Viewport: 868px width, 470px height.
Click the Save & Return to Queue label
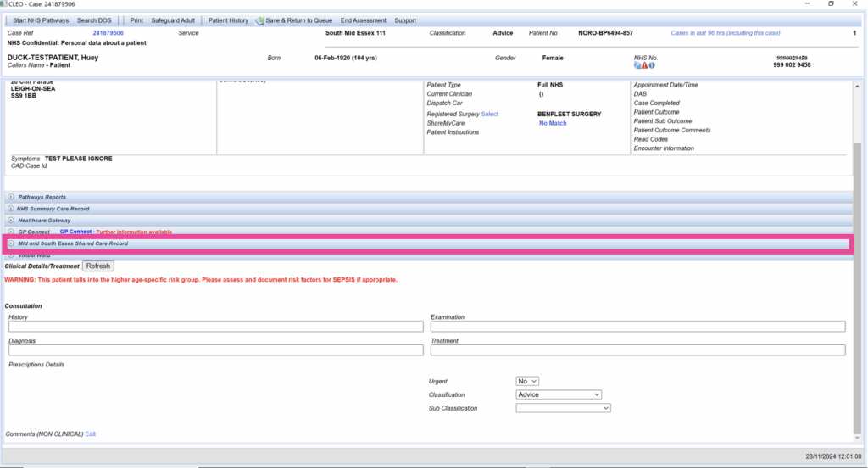[x=299, y=20]
